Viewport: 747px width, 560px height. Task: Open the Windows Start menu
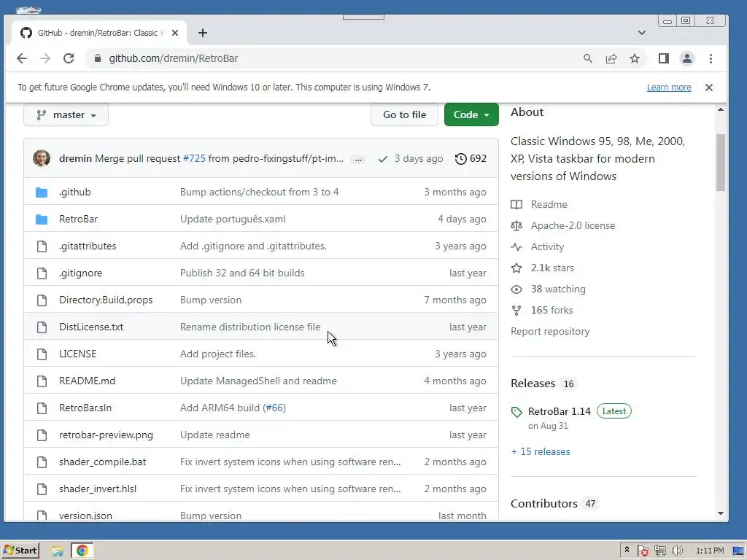[20, 551]
